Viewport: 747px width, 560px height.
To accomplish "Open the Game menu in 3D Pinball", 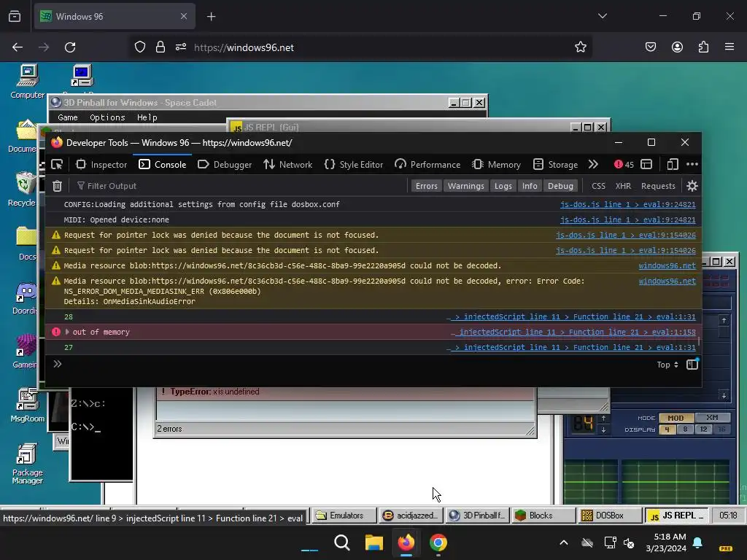I will 68,117.
